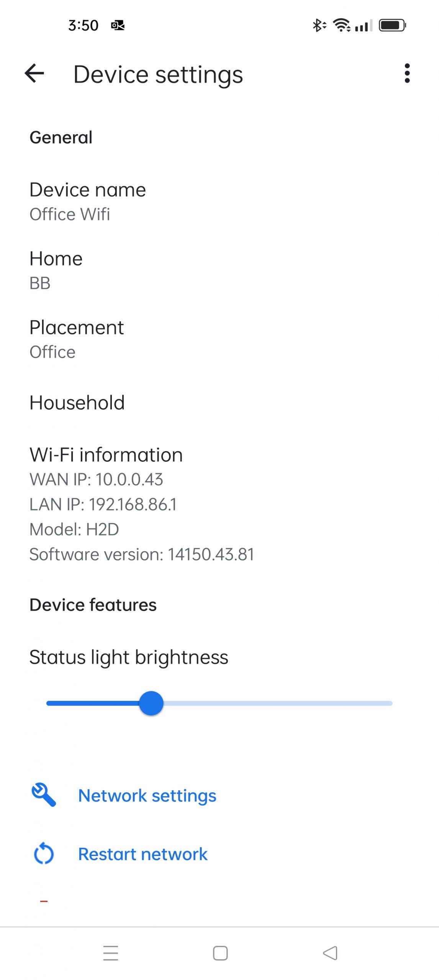Tap the circular Restart network icon

point(44,853)
